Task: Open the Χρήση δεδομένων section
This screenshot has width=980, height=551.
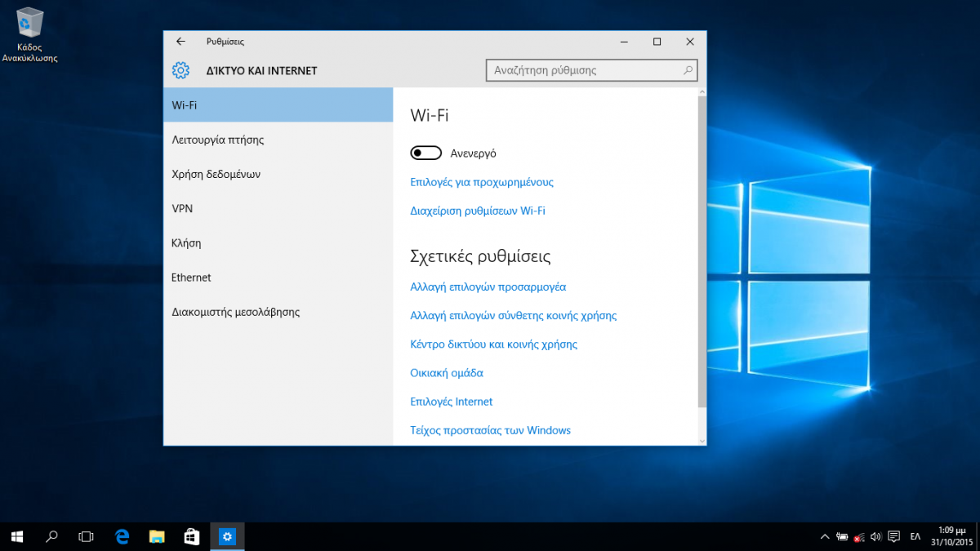Action: [278, 174]
